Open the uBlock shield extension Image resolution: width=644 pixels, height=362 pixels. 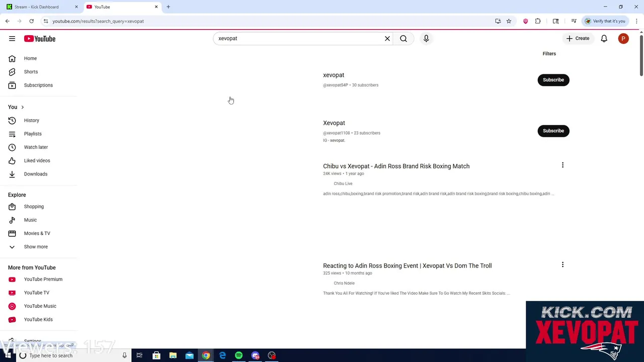click(x=525, y=21)
